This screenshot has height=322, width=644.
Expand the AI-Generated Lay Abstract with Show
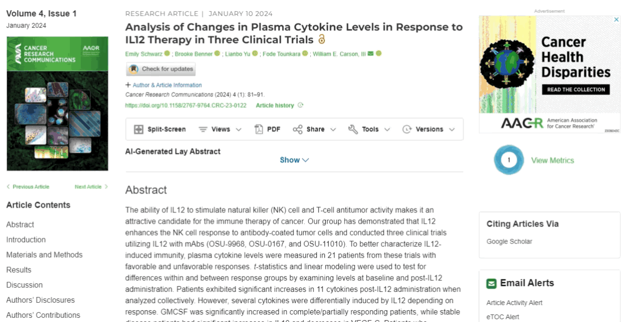click(294, 160)
